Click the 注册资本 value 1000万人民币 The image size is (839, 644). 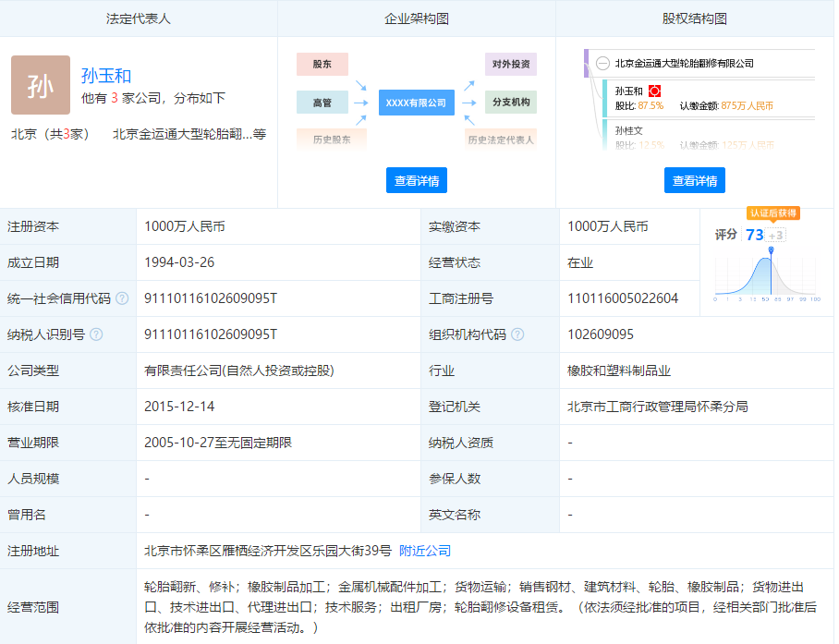[185, 226]
